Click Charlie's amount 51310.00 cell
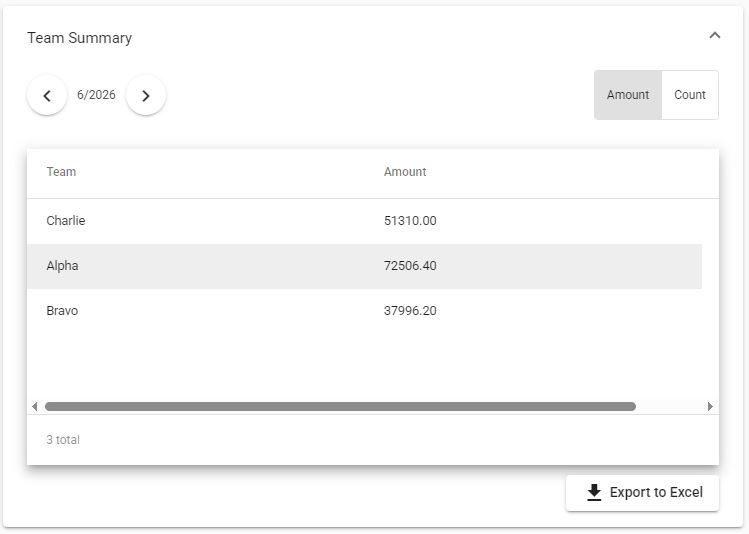The width and height of the screenshot is (749, 534). [410, 221]
